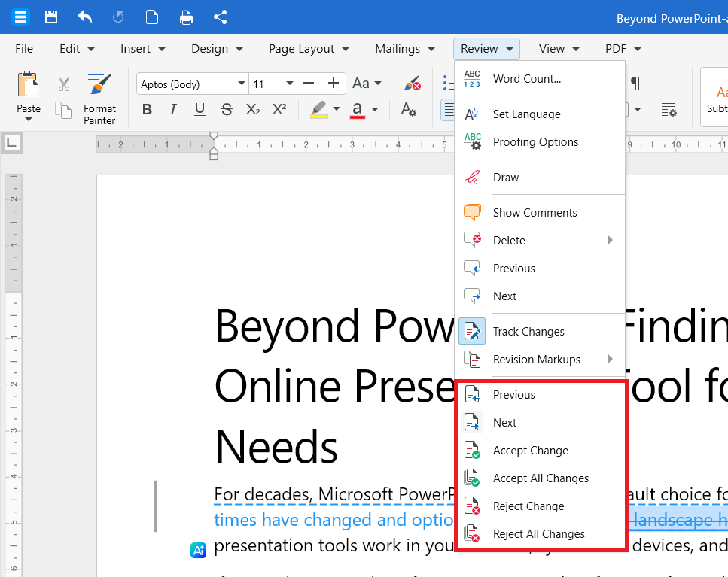The image size is (728, 577).
Task: Toggle underline formatting
Action: click(x=200, y=110)
